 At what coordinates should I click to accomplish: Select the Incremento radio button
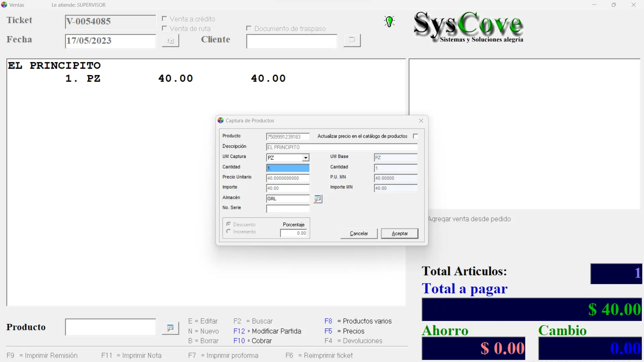(x=229, y=232)
